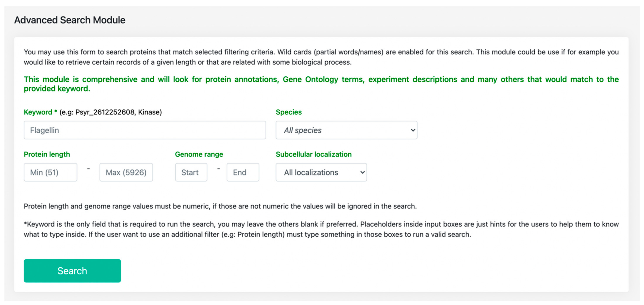Click the Protein length label

(47, 154)
